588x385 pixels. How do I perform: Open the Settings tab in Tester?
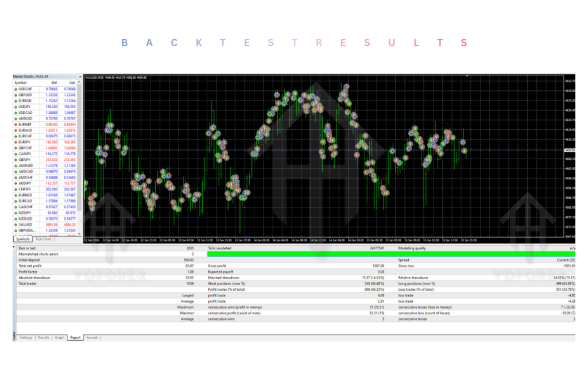pos(26,337)
